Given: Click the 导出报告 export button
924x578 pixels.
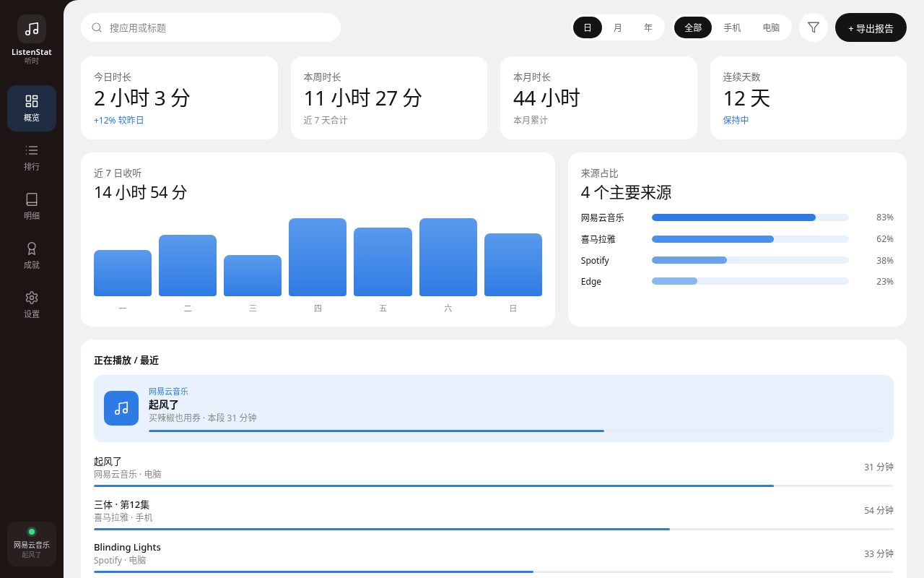Looking at the screenshot, I should point(871,27).
